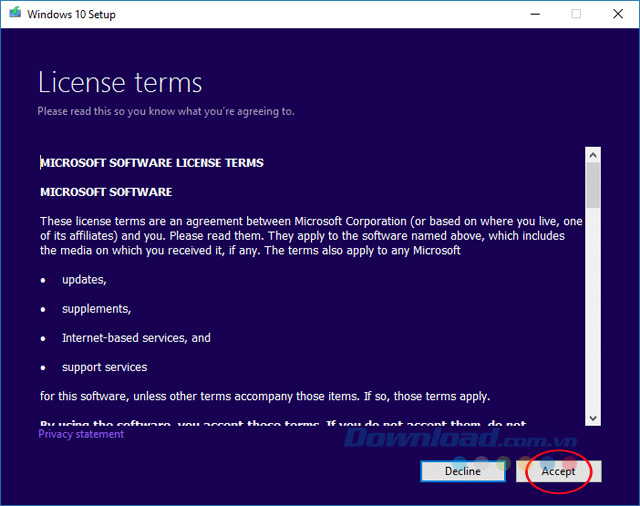The image size is (640, 506).
Task: Click the 'supplements,' bullet text
Action: tap(96, 309)
